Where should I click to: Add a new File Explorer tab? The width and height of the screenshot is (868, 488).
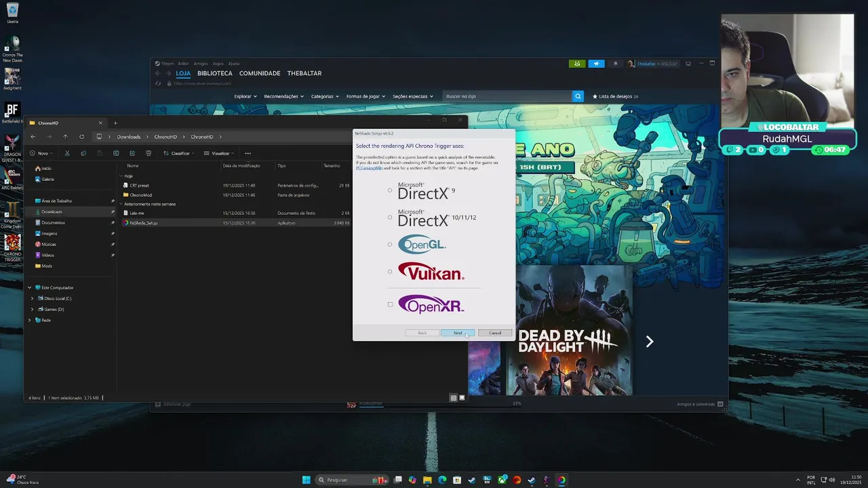coord(115,123)
